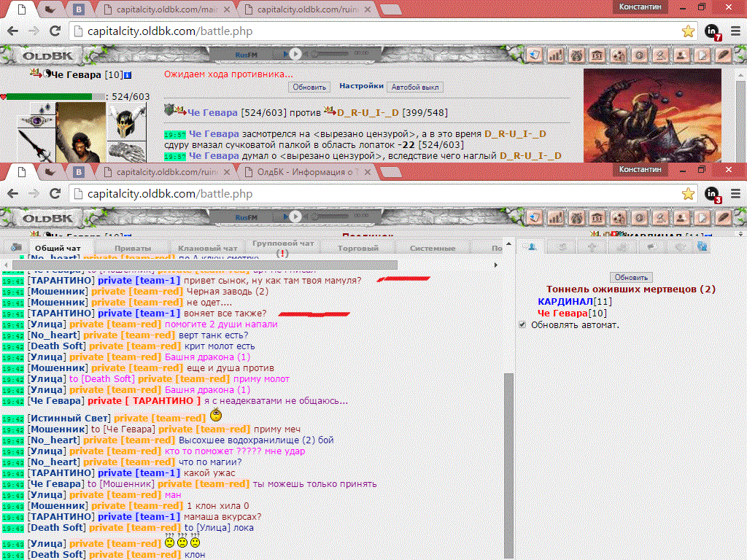Click the right arrow of chat horizontal scrollbar
This screenshot has height=560, width=747.
(496, 265)
